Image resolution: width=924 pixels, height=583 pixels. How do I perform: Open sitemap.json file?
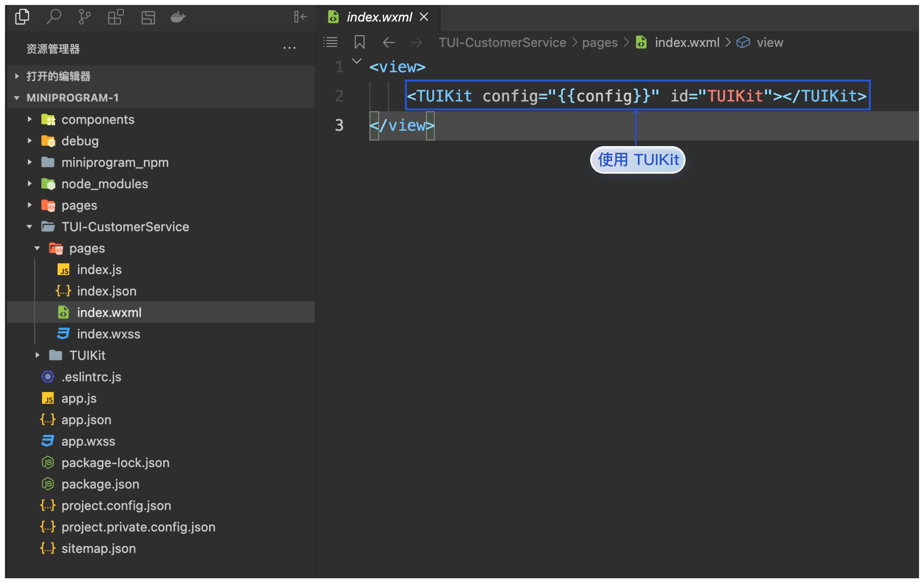[x=161, y=548]
